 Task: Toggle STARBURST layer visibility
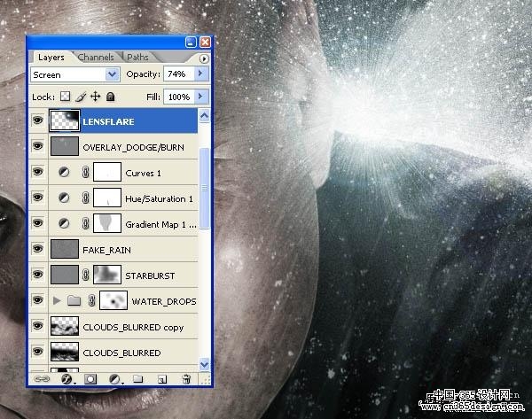37,275
